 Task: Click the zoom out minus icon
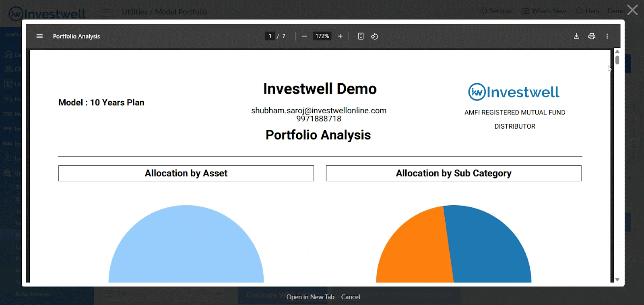click(x=304, y=36)
